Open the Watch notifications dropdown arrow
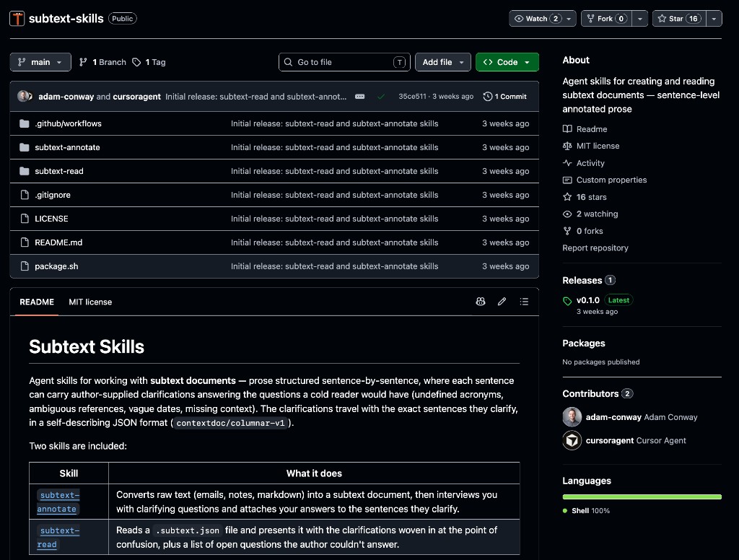 569,18
